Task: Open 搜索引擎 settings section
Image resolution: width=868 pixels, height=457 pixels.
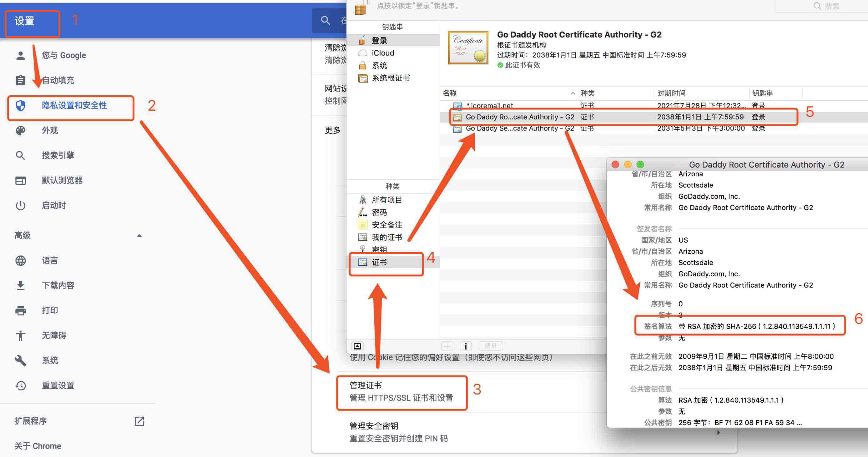Action: [58, 155]
